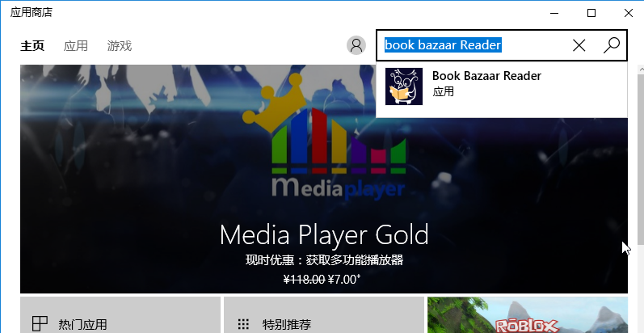This screenshot has width=644, height=333.
Task: Click the 特别推荐 dotted grid icon
Action: (x=243, y=324)
